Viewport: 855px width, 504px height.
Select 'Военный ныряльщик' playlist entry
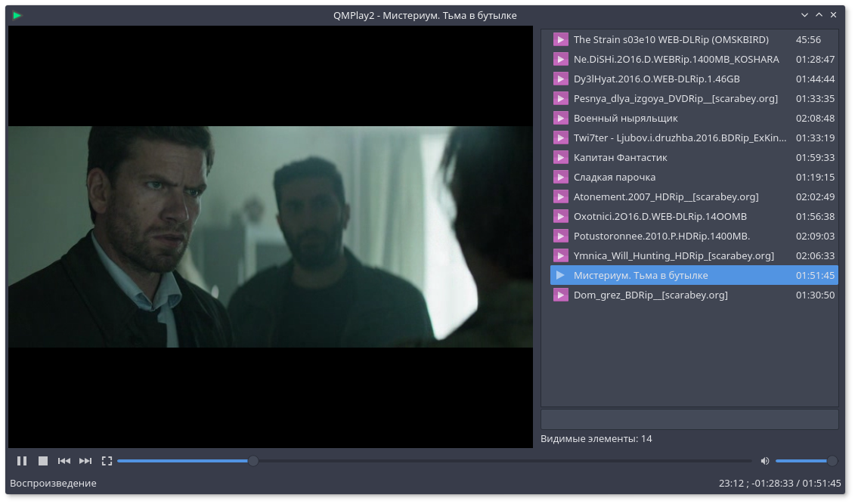[x=694, y=118]
